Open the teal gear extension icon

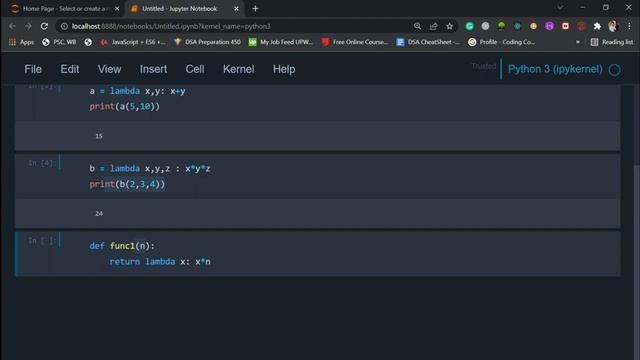coord(518,26)
